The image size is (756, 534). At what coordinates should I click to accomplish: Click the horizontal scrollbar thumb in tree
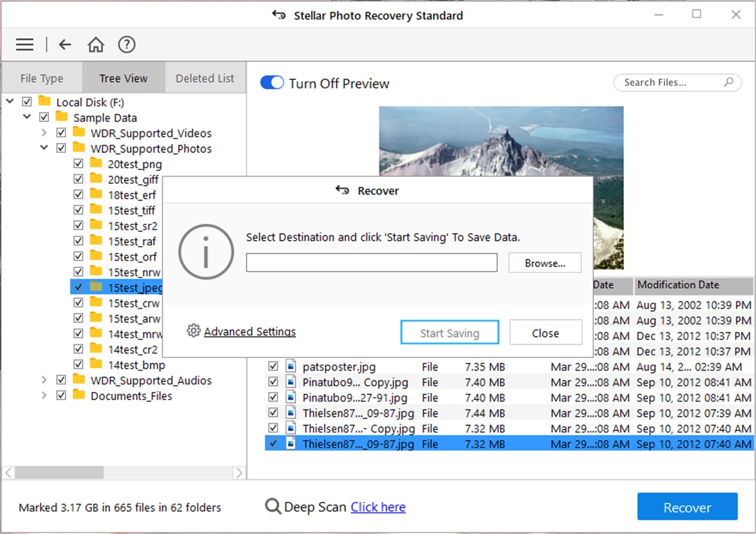click(59, 473)
